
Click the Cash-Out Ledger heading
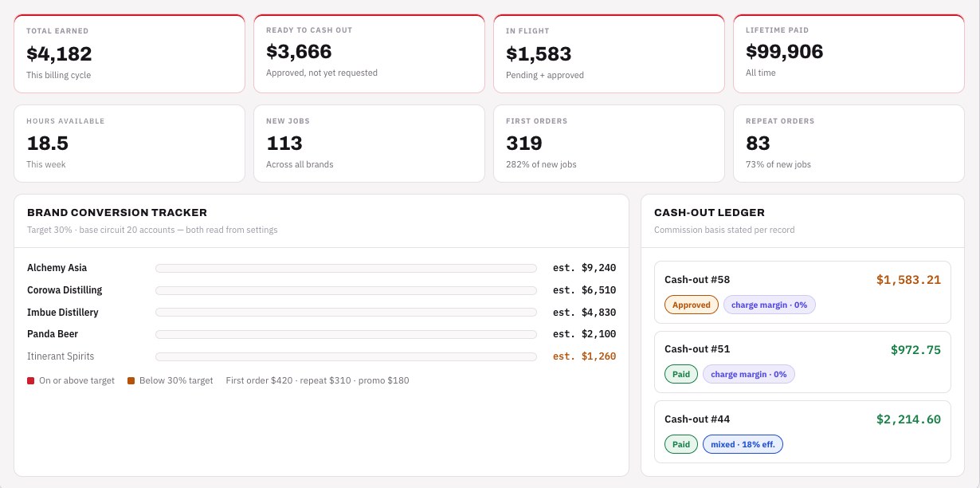(709, 213)
